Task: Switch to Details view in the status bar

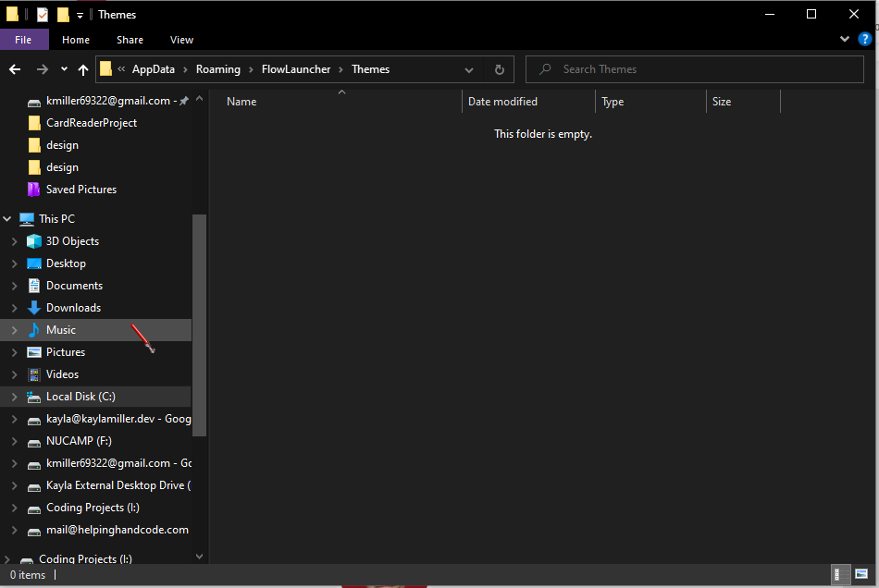Action: pos(840,574)
